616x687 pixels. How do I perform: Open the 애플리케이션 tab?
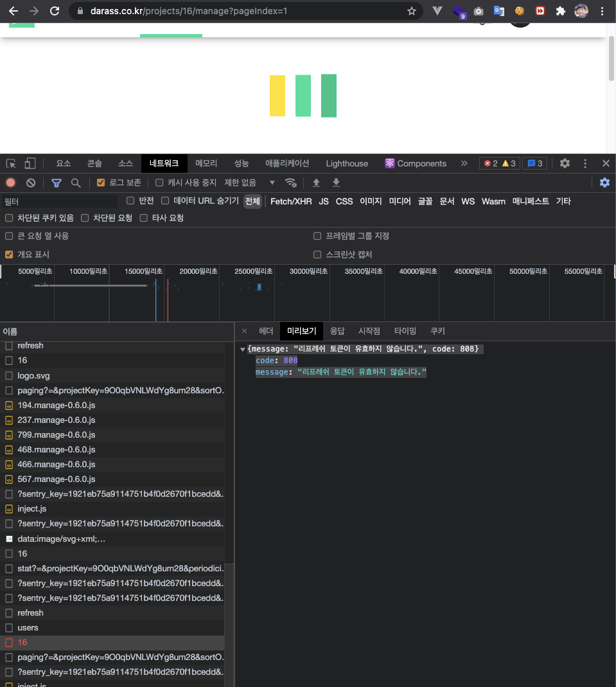pos(287,163)
